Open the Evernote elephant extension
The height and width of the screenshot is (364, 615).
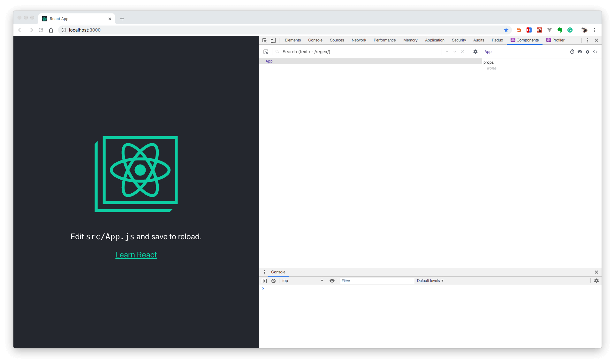click(560, 30)
